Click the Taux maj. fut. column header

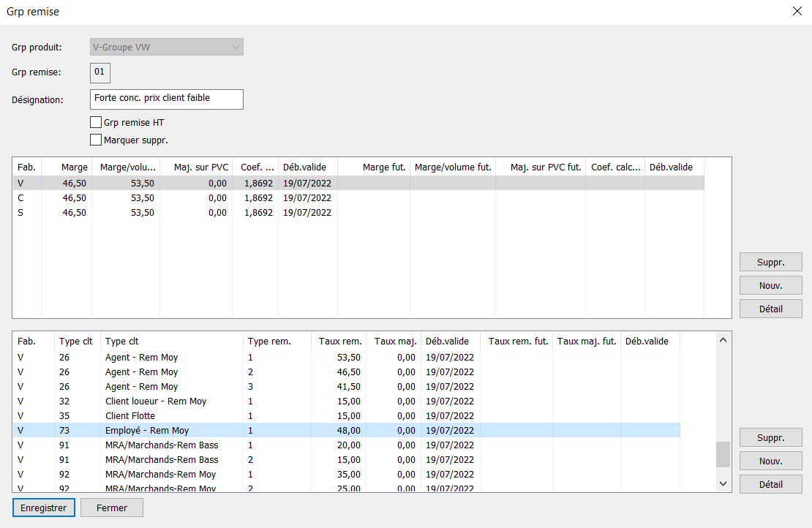[587, 341]
